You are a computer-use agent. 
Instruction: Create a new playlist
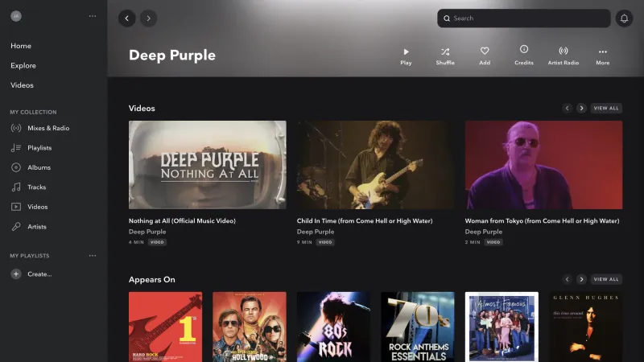[31, 274]
